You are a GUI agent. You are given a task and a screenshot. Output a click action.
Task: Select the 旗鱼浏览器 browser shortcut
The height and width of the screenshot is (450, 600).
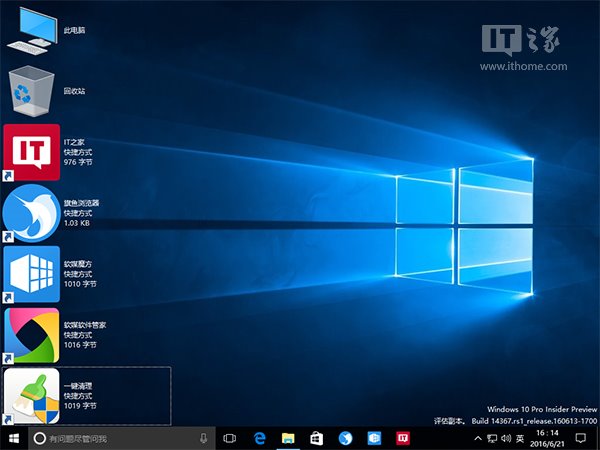31,212
